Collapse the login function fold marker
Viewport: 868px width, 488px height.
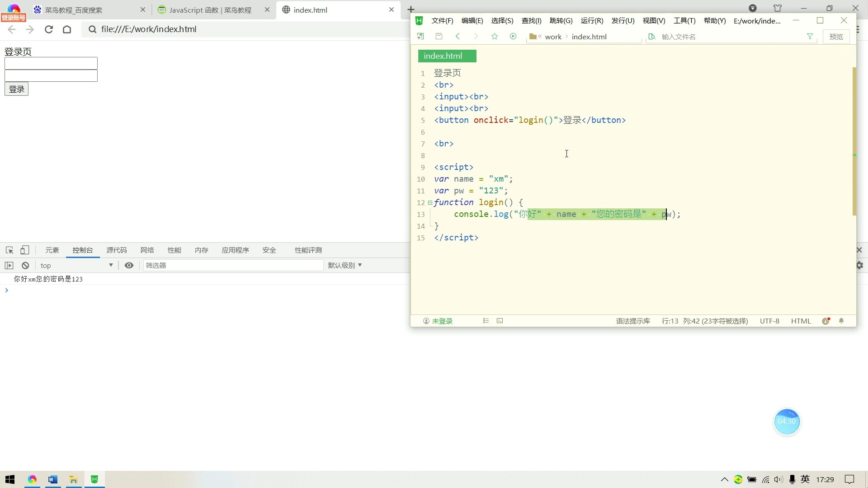click(x=430, y=202)
